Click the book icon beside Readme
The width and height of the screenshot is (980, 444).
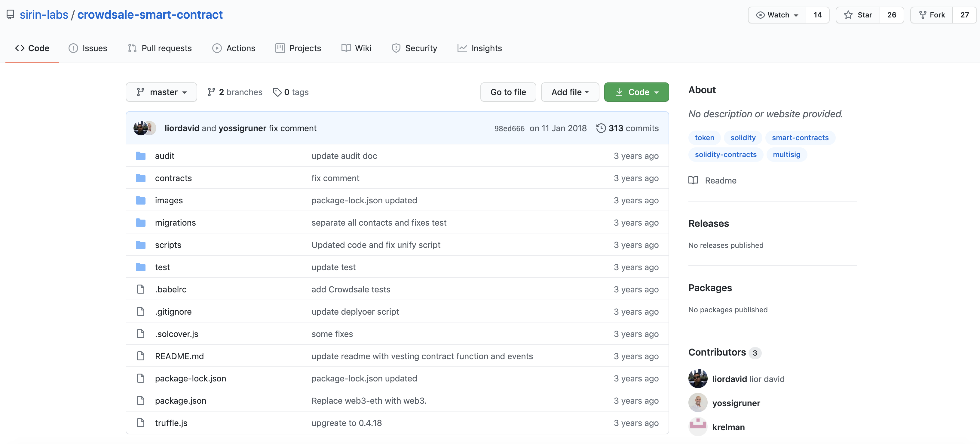pos(693,180)
